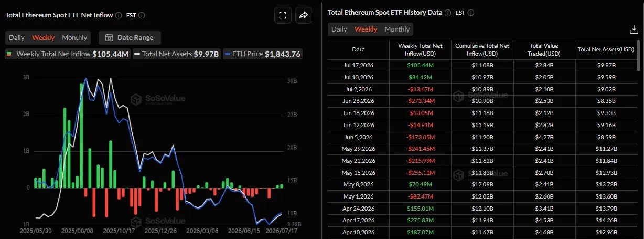Click the Total Net Assets(USD) column header

tap(606, 49)
